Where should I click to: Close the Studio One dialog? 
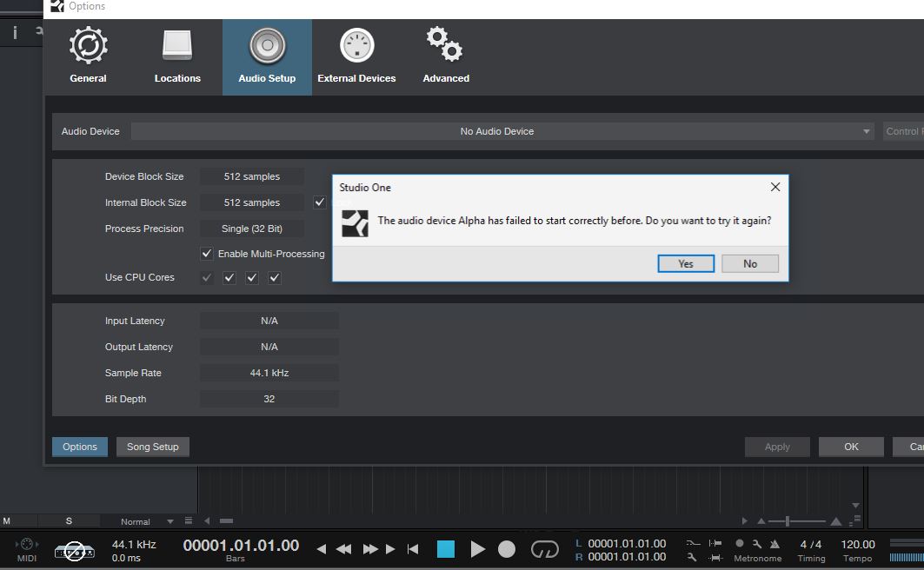(x=774, y=187)
